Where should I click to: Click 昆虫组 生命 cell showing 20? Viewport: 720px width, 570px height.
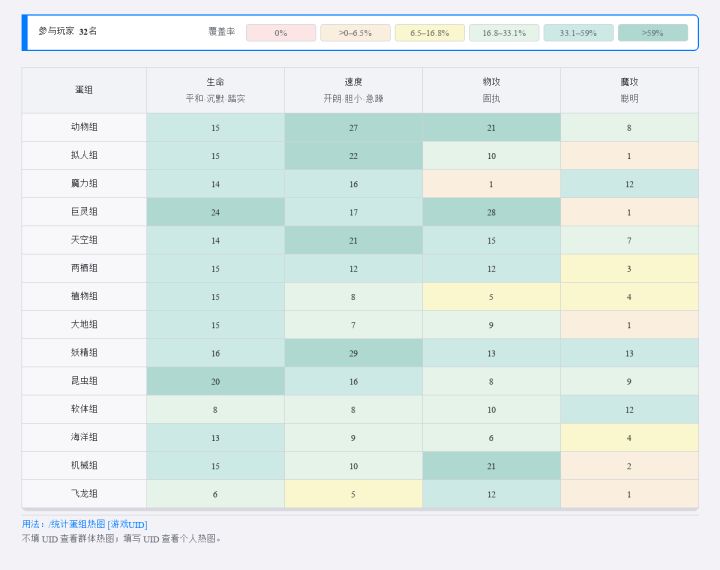click(215, 381)
